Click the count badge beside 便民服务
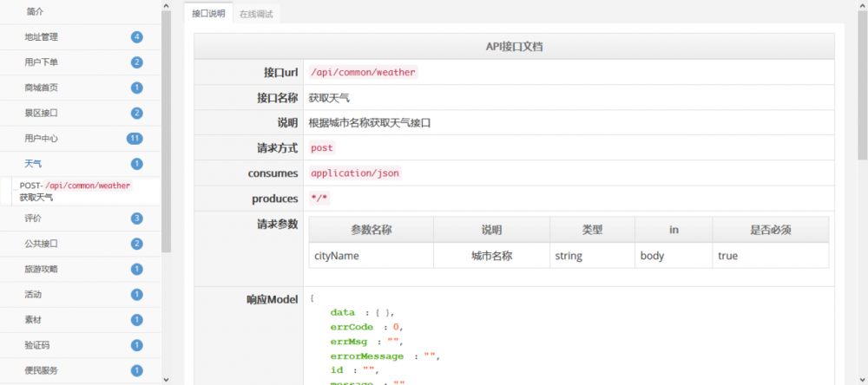The image size is (868, 385). click(137, 370)
